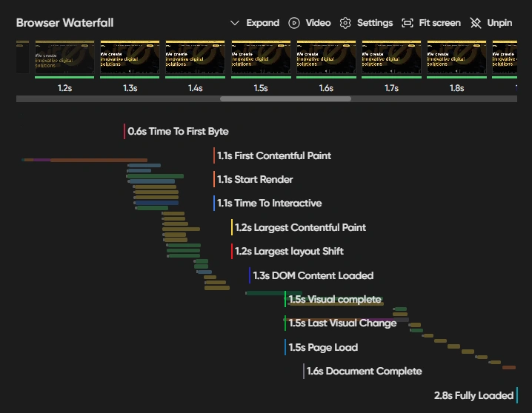Click the Unpin label
Image resolution: width=532 pixels, height=413 pixels.
point(499,23)
